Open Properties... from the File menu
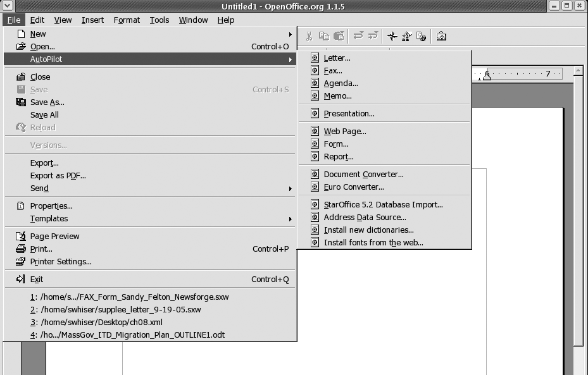The width and height of the screenshot is (588, 375). pyautogui.click(x=150, y=206)
